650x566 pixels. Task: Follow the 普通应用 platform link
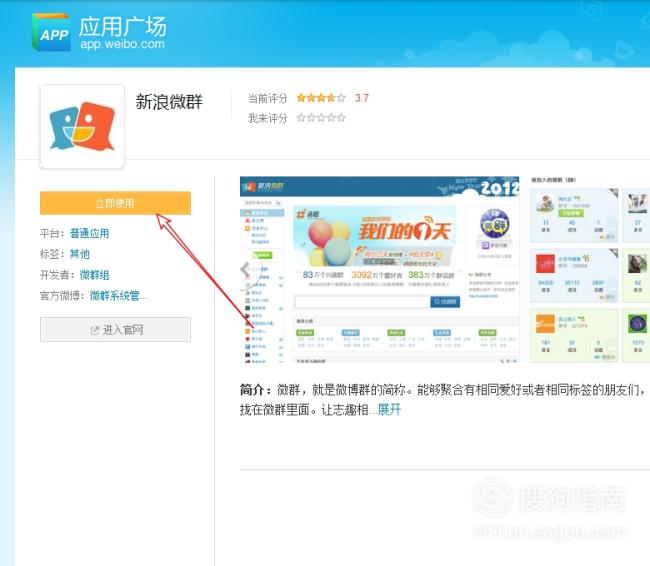pos(90,233)
